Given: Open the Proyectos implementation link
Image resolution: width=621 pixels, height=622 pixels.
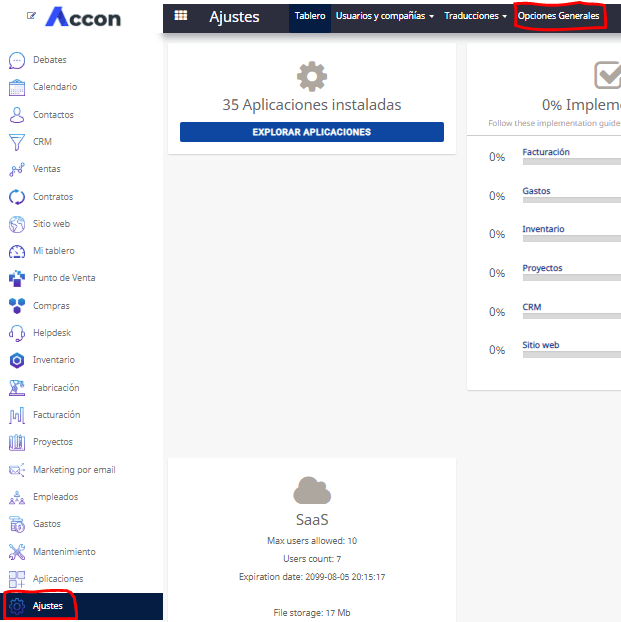Looking at the screenshot, I should (x=542, y=268).
